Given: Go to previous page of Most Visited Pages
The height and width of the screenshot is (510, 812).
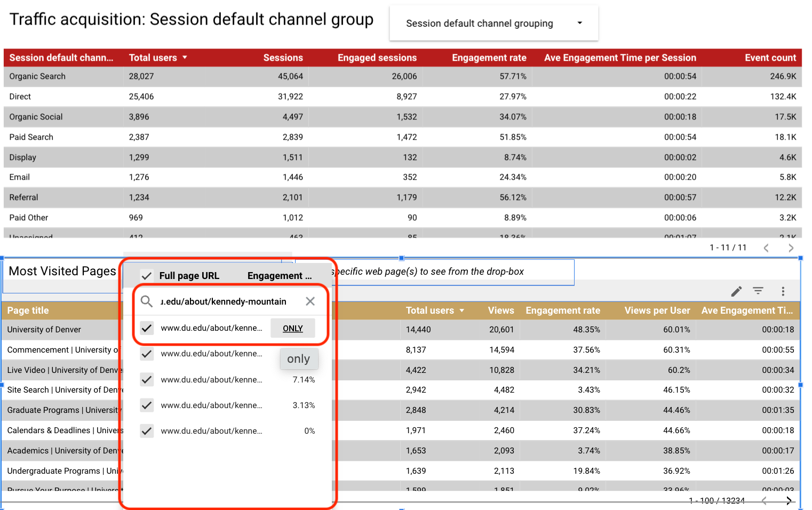Looking at the screenshot, I should click(x=764, y=500).
